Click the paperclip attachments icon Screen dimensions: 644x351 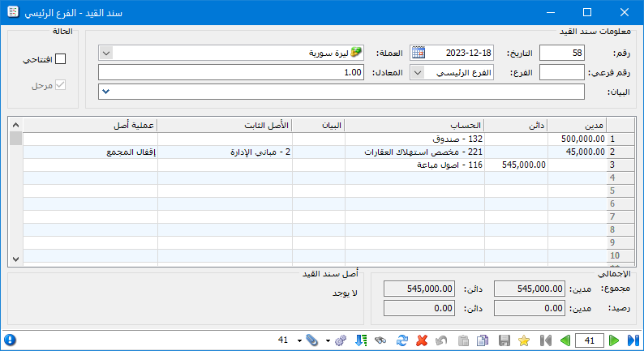pyautogui.click(x=312, y=340)
